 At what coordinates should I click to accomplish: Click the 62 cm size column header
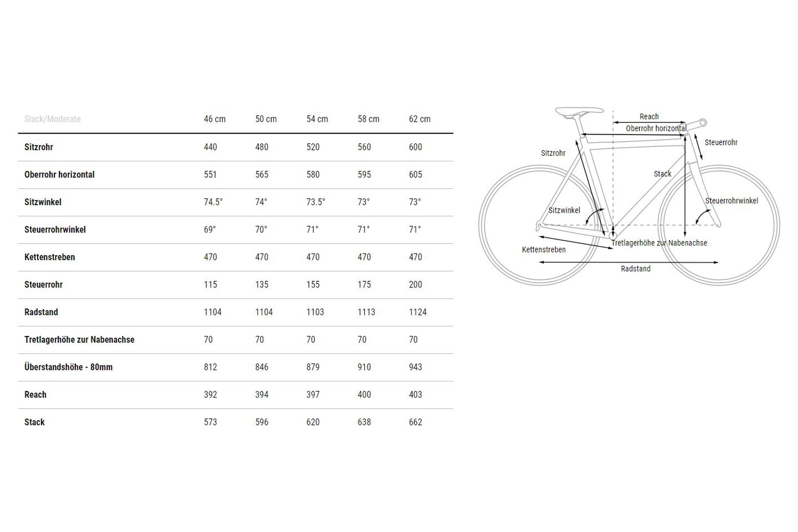(419, 119)
